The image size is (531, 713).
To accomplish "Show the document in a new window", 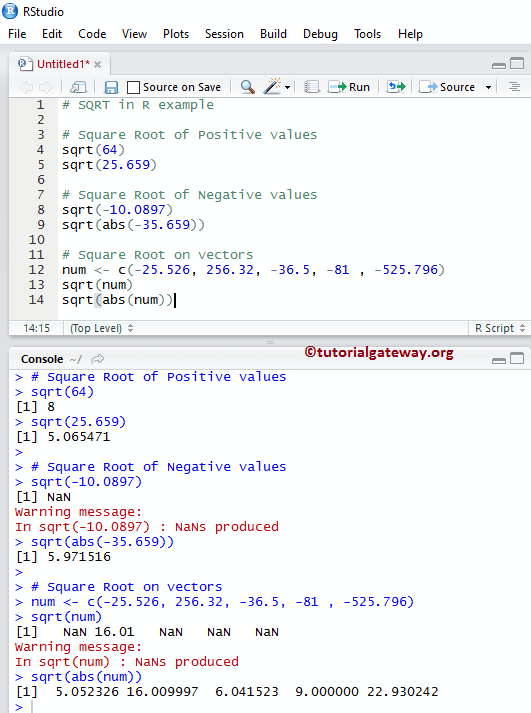I will click(x=78, y=87).
